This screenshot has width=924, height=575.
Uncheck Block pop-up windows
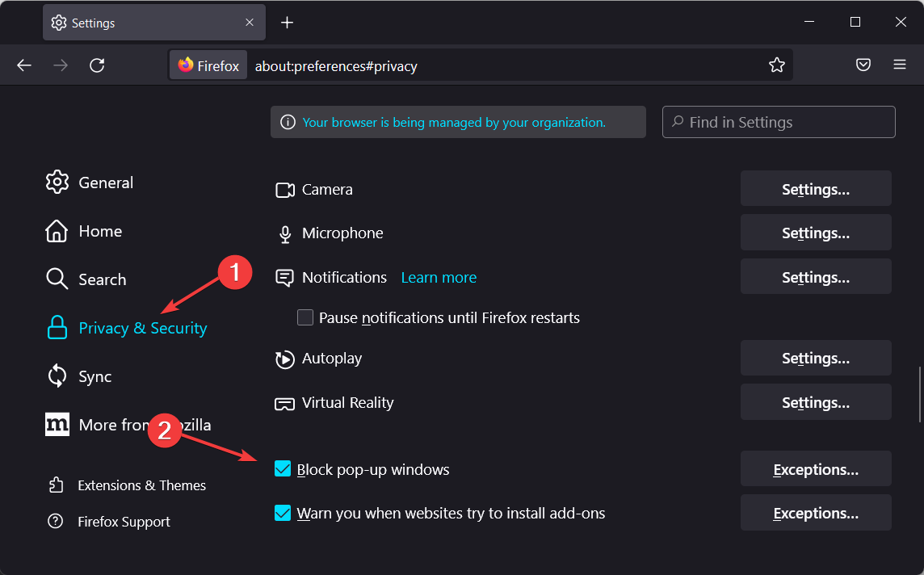point(283,469)
